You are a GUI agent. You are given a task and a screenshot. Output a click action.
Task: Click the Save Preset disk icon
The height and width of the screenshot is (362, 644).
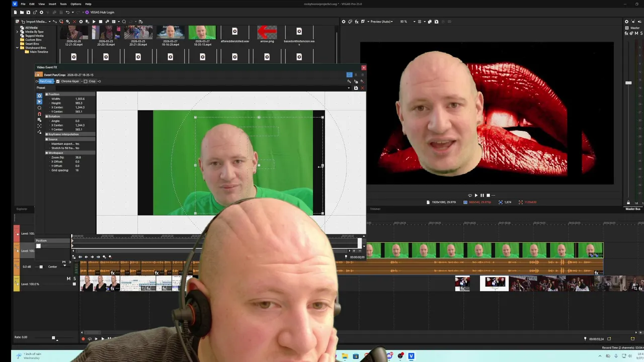356,88
